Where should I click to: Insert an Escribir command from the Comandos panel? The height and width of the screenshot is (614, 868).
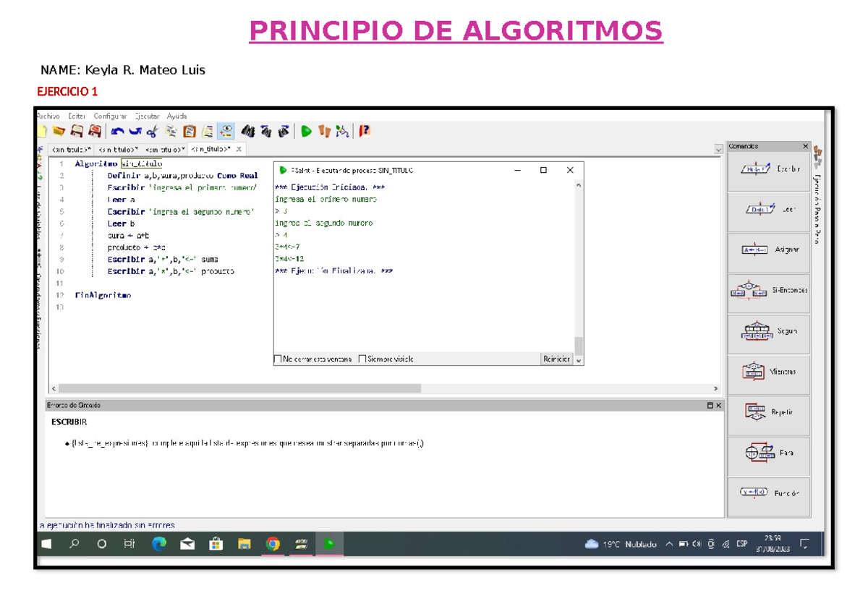pyautogui.click(x=768, y=170)
